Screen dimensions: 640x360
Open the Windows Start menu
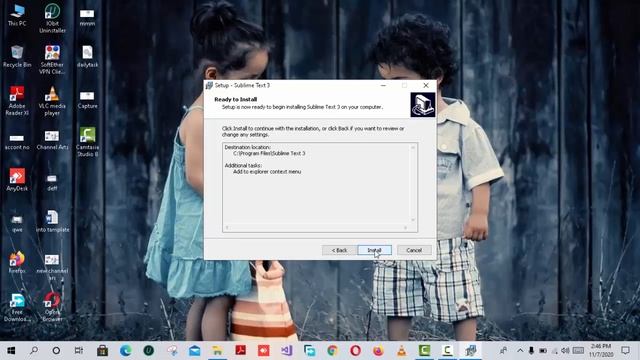pos(11,350)
